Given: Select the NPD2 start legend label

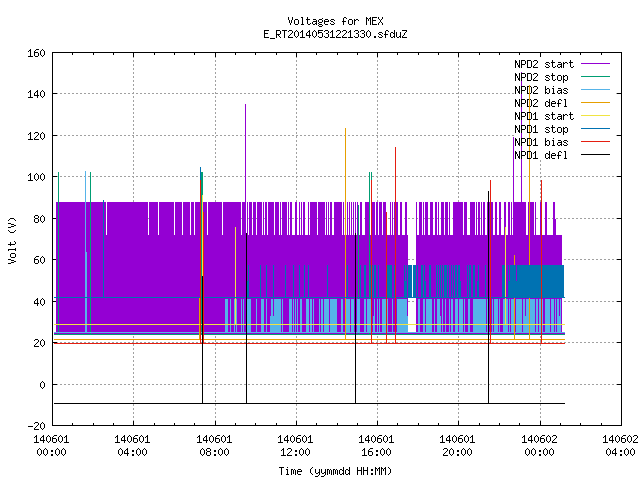Looking at the screenshot, I should click(544, 64).
